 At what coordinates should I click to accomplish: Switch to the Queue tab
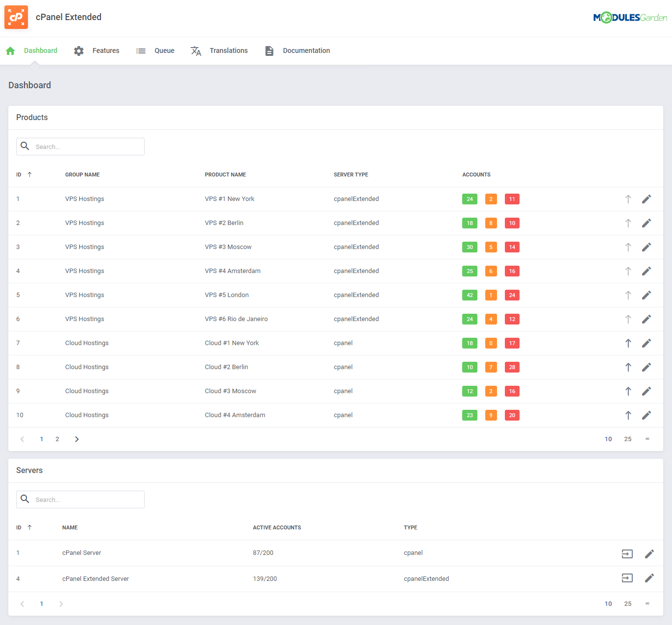[x=164, y=50]
